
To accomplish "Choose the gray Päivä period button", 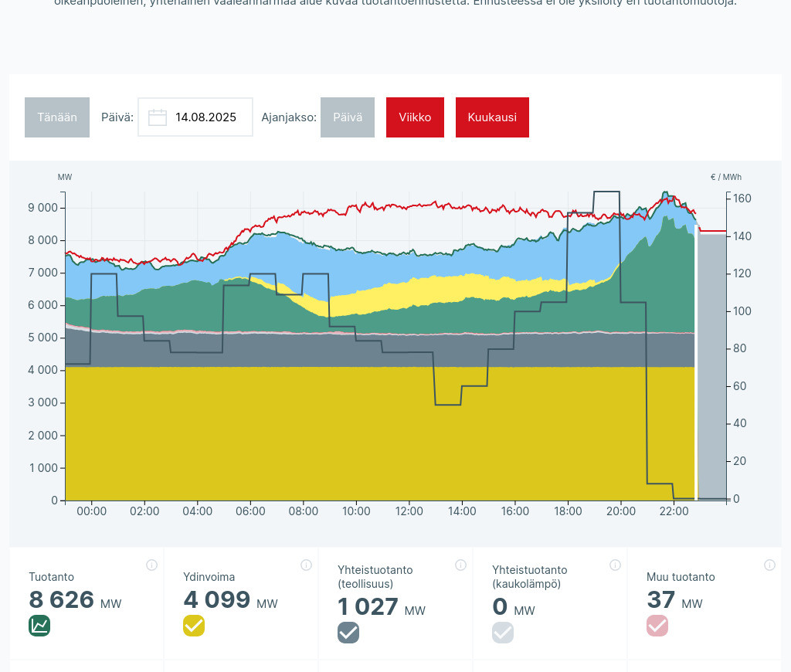I will 347,117.
